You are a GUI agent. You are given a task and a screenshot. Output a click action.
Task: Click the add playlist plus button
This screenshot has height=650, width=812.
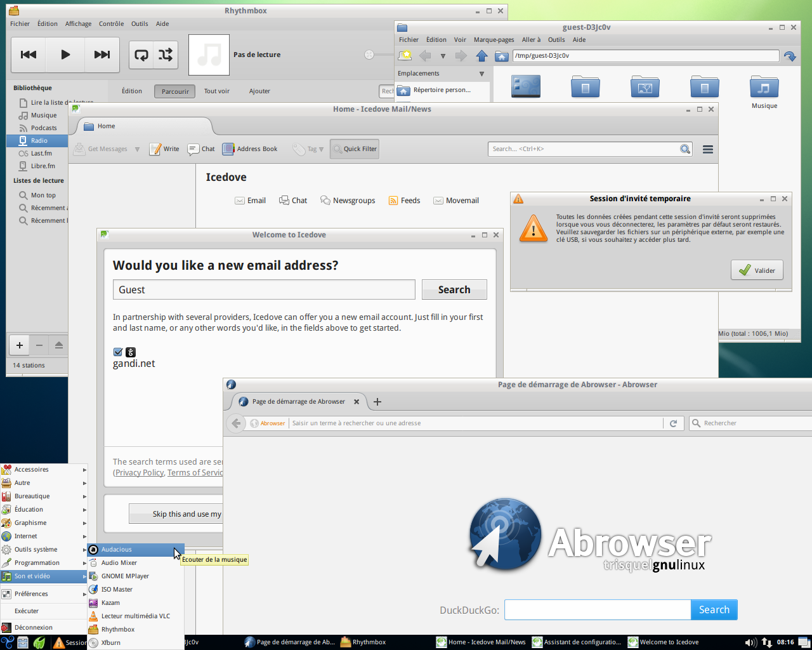click(x=20, y=345)
